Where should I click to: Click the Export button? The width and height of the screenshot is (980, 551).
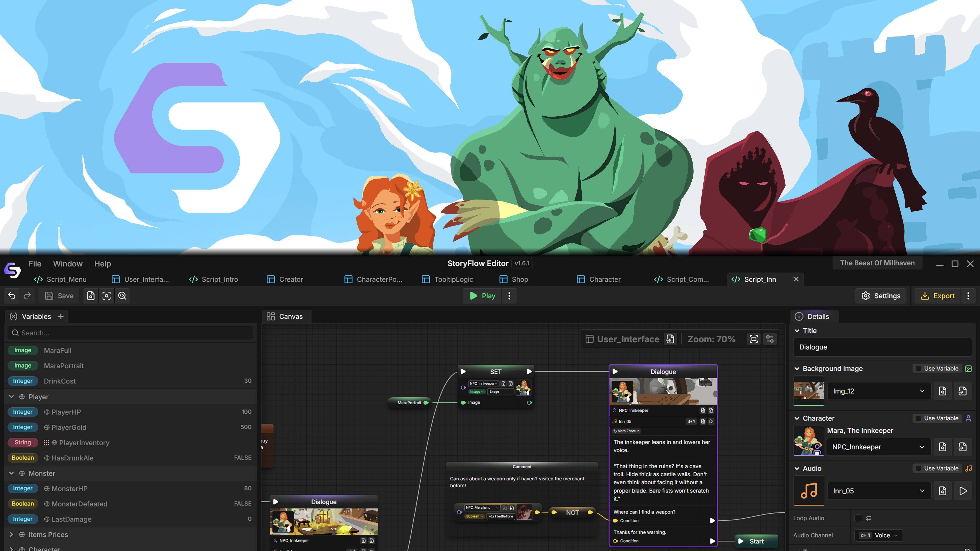pos(938,296)
